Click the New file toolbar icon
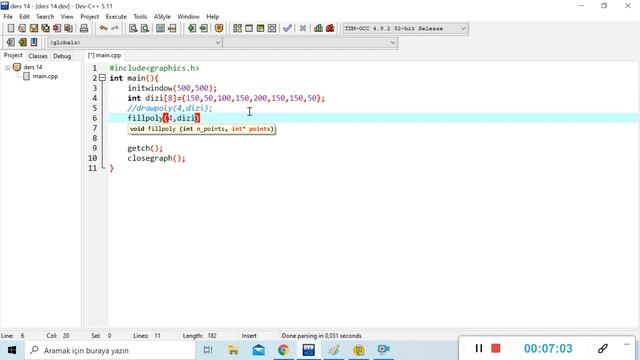This screenshot has width=640, height=360. pos(11,28)
